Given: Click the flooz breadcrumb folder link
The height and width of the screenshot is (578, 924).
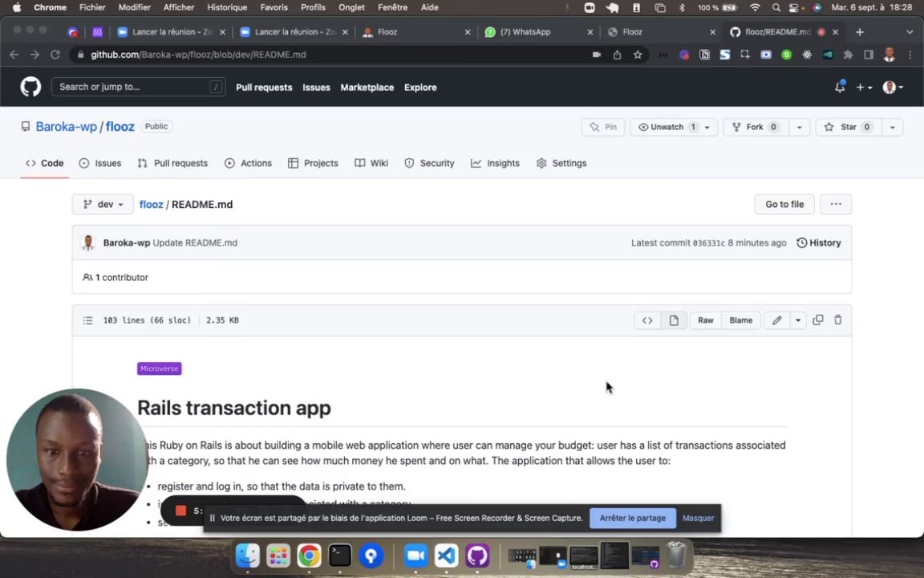Looking at the screenshot, I should (x=151, y=204).
